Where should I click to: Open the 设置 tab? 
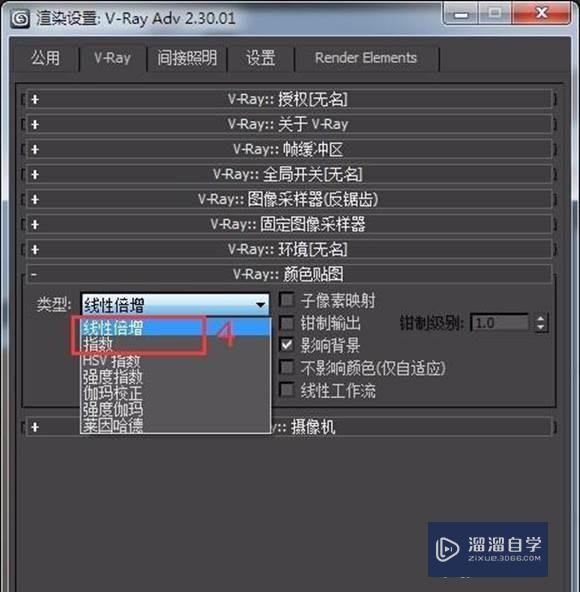click(260, 58)
